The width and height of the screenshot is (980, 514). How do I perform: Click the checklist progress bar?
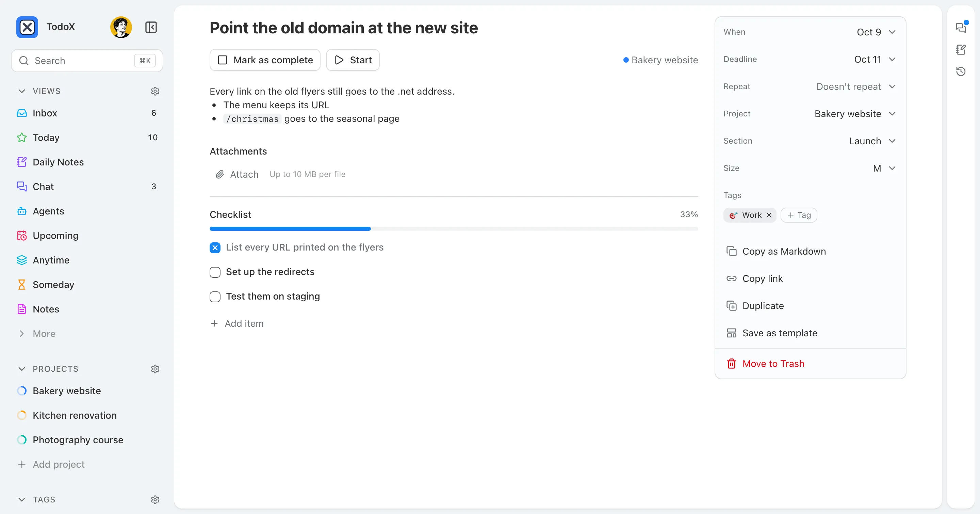(x=454, y=229)
